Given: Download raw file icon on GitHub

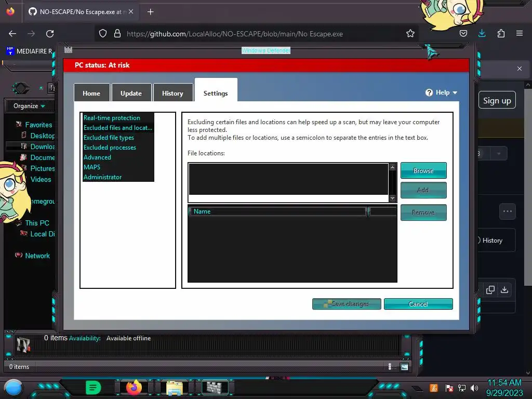Looking at the screenshot, I should pos(504,290).
